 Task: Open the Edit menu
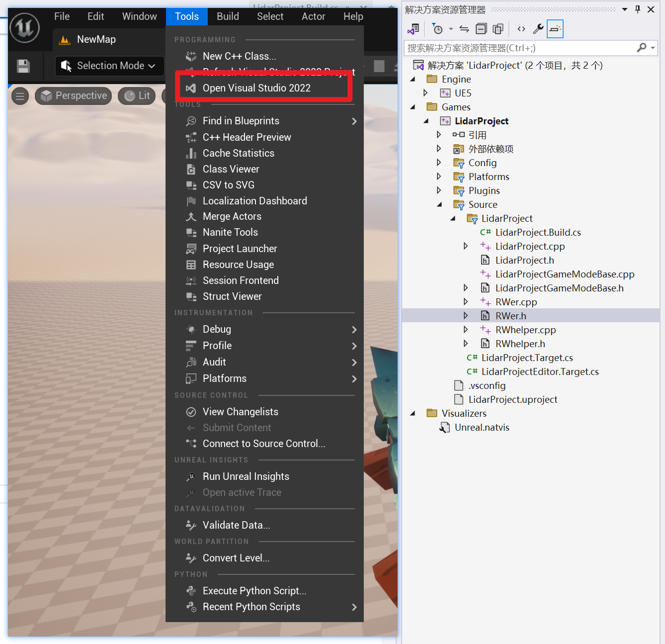(x=96, y=16)
